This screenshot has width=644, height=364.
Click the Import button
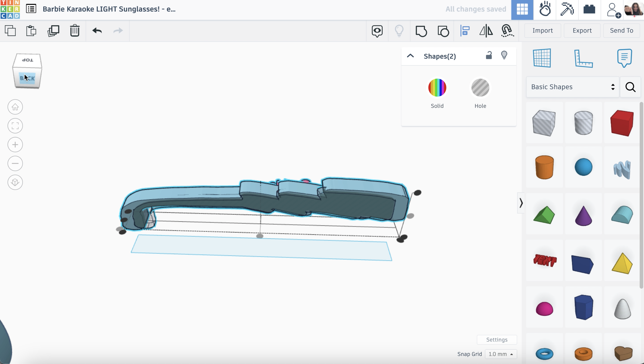pos(542,31)
